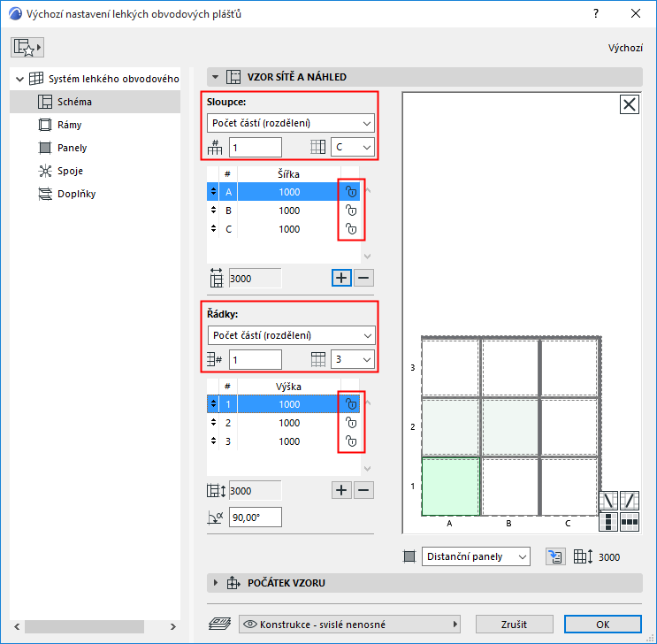Image resolution: width=657 pixels, height=644 pixels.
Task: Open Konstrukce - svislé nenosné layer menu
Action: pyautogui.click(x=349, y=625)
